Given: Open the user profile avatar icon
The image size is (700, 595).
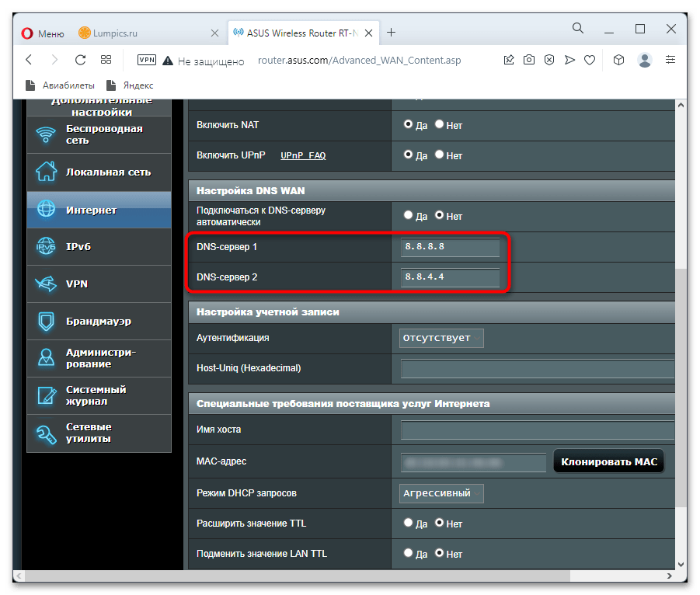Looking at the screenshot, I should [x=644, y=60].
